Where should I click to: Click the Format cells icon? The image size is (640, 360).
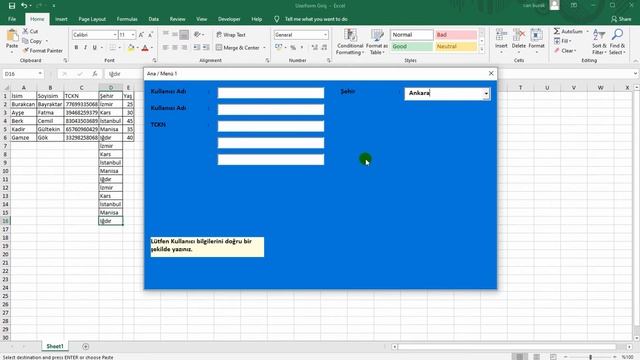tap(536, 35)
